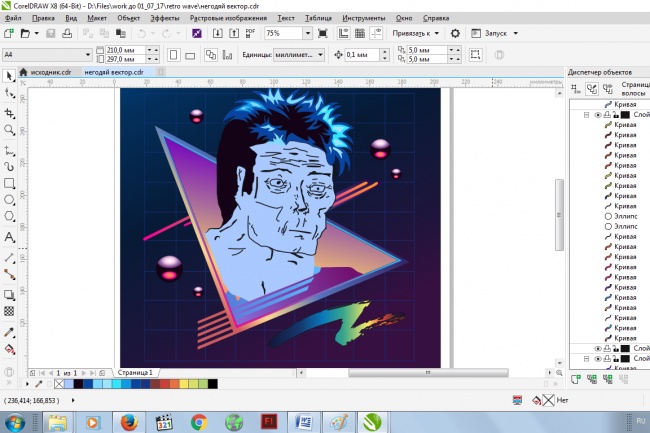Viewport: 650px width, 433px height.
Task: Select the Color Eyedropper tool in the toolbox
Action: tap(9, 332)
